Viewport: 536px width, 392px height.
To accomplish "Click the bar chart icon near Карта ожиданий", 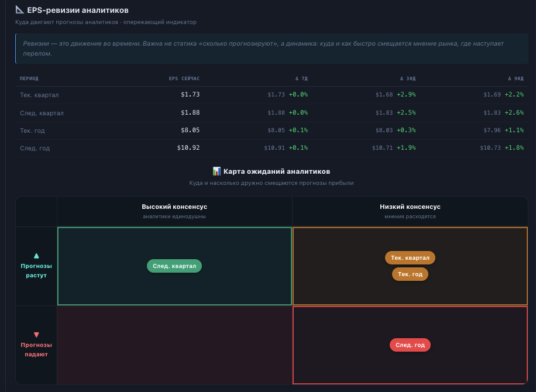I will click(217, 171).
